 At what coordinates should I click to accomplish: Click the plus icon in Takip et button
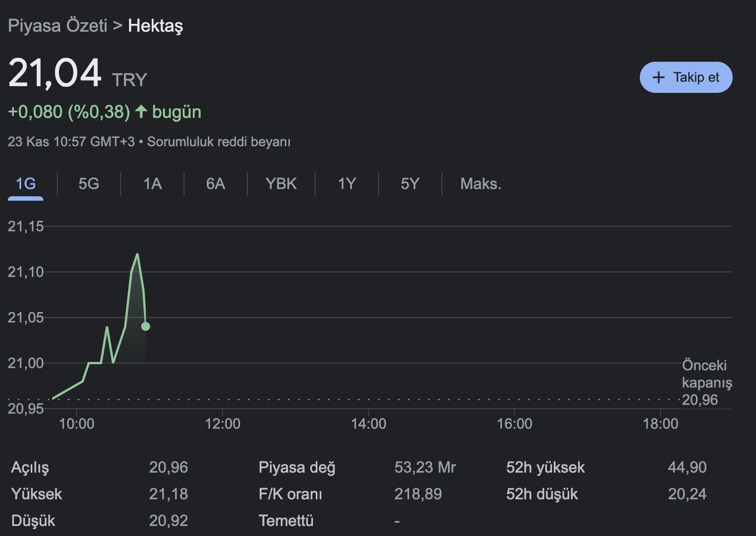(659, 77)
